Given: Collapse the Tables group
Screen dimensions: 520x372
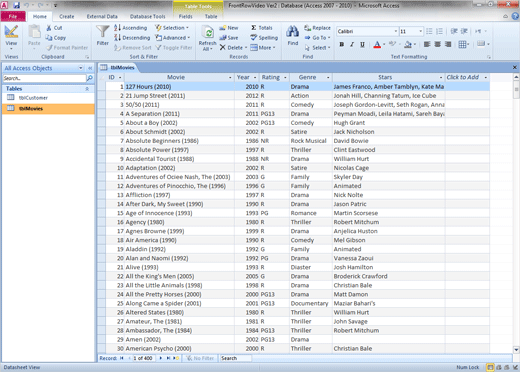Looking at the screenshot, I should (x=87, y=89).
